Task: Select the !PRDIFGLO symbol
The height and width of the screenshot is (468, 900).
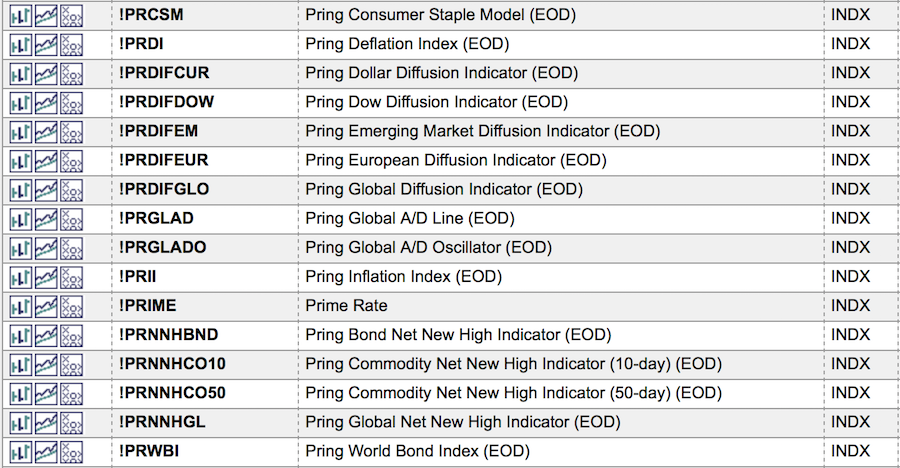Action: 163,189
